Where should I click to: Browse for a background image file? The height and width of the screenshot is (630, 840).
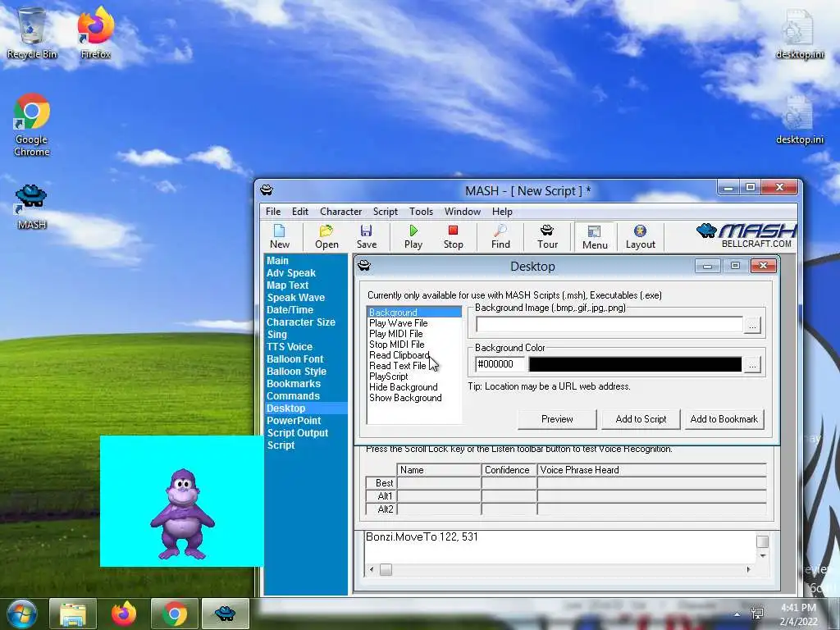click(x=752, y=325)
